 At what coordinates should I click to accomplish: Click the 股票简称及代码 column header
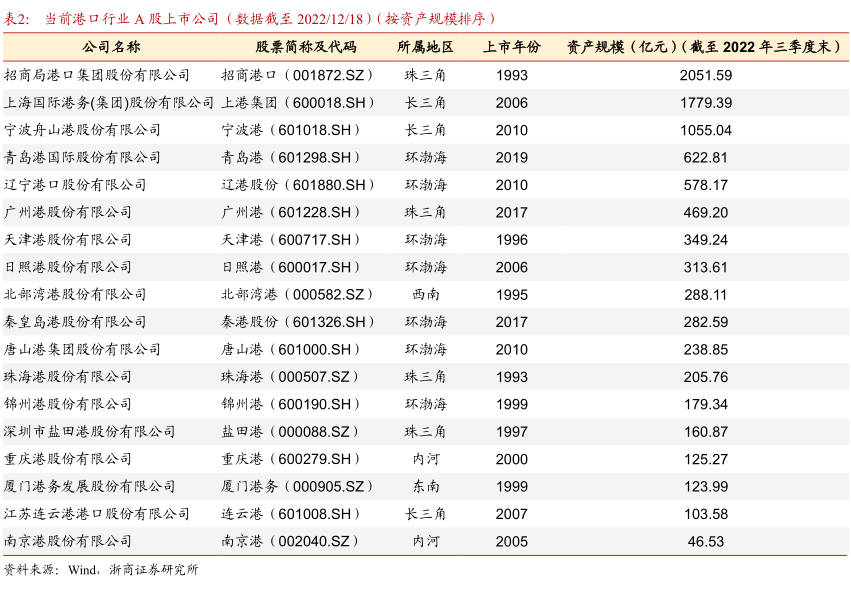point(306,47)
